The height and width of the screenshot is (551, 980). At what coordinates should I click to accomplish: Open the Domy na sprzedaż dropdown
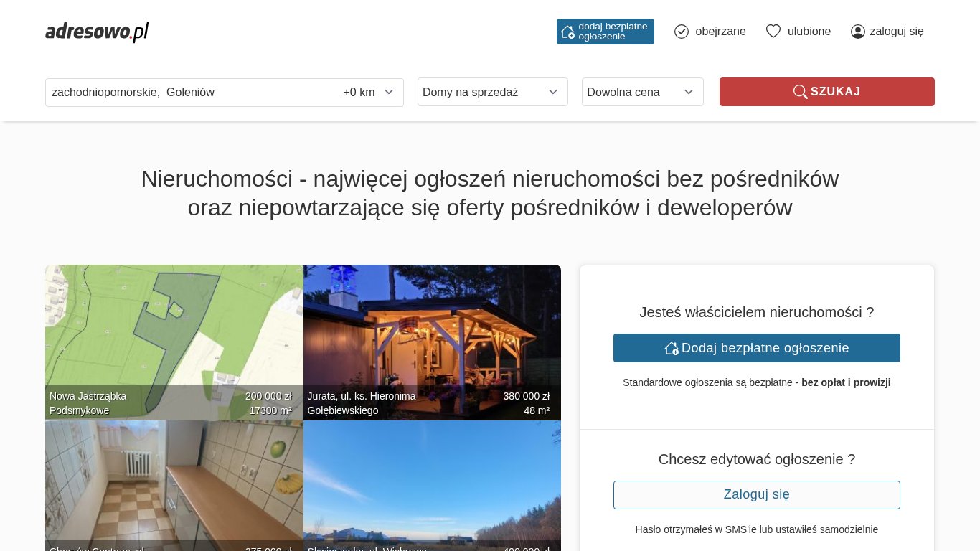[492, 92]
